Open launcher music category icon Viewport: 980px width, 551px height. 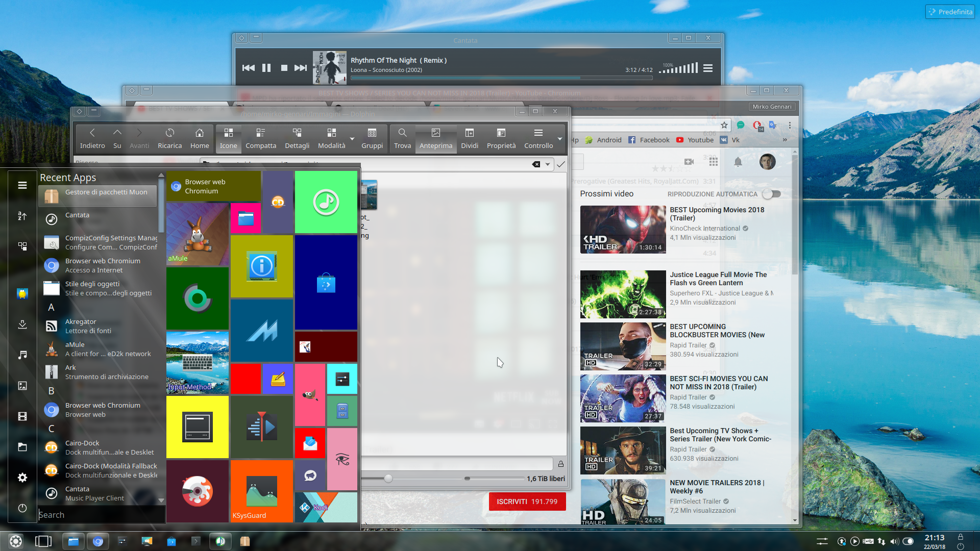[x=22, y=355]
